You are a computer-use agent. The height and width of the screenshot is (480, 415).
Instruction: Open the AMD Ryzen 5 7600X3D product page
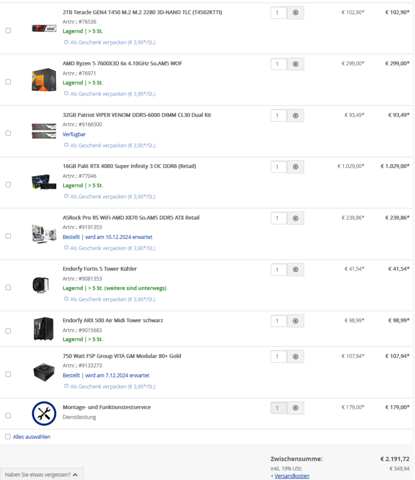coord(122,63)
